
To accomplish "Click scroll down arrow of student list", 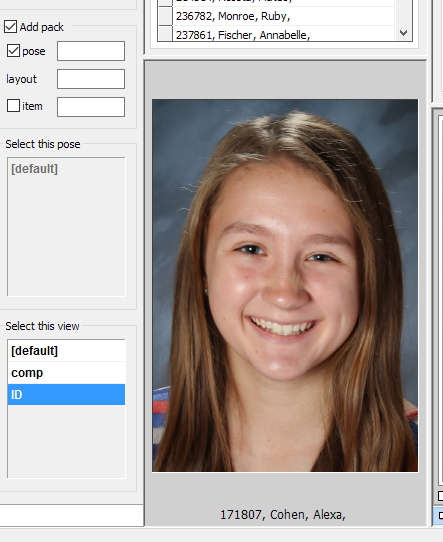I will 403,33.
